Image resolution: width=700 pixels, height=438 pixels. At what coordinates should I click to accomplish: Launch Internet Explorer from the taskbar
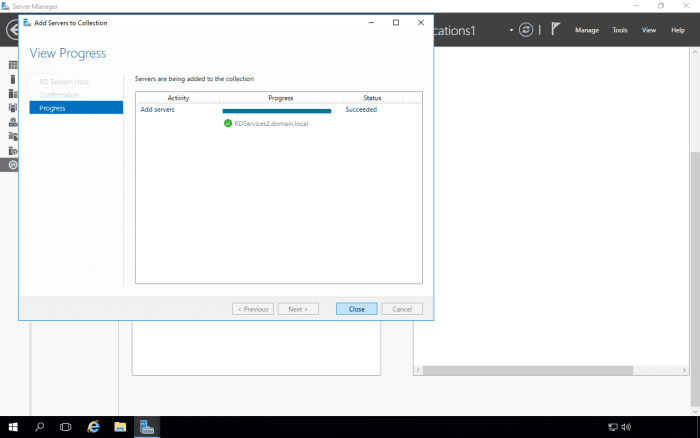94,427
